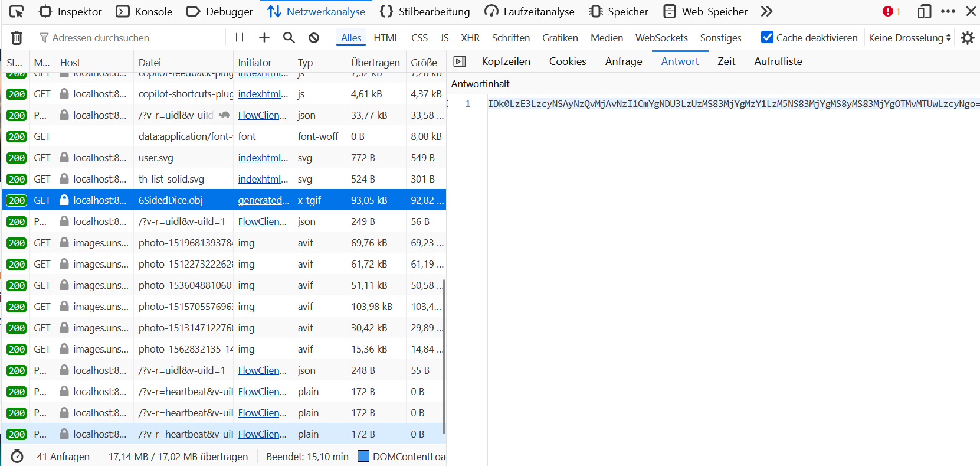Screen dimensions: 980x466
Task: Uncheck Cache deaktivieren checkbox
Action: click(x=767, y=37)
